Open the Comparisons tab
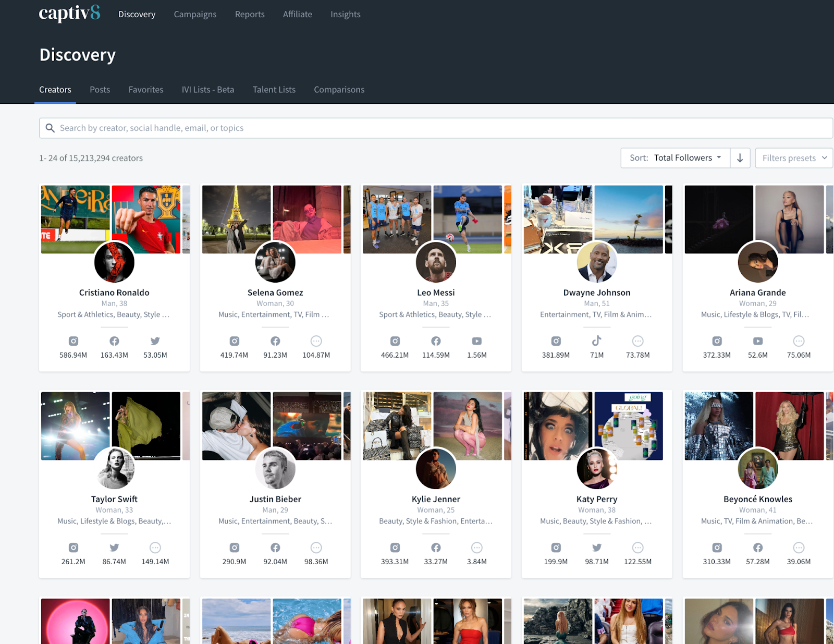This screenshot has height=644, width=834. pyautogui.click(x=339, y=90)
